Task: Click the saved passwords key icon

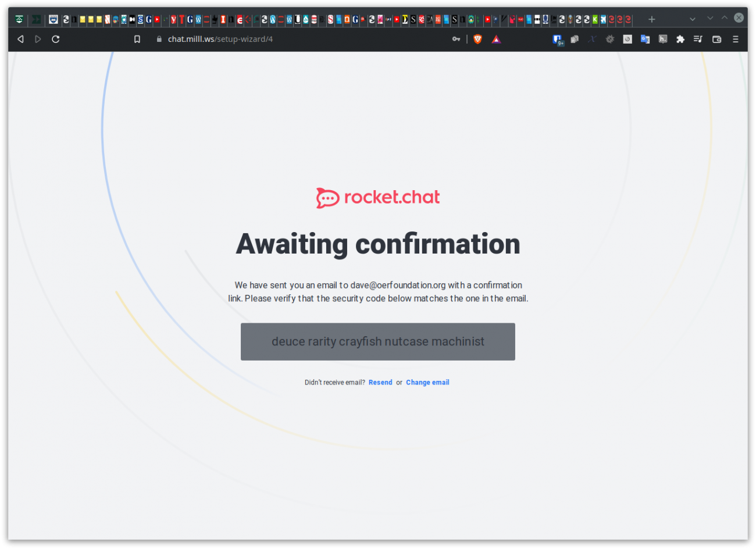Action: (x=456, y=39)
